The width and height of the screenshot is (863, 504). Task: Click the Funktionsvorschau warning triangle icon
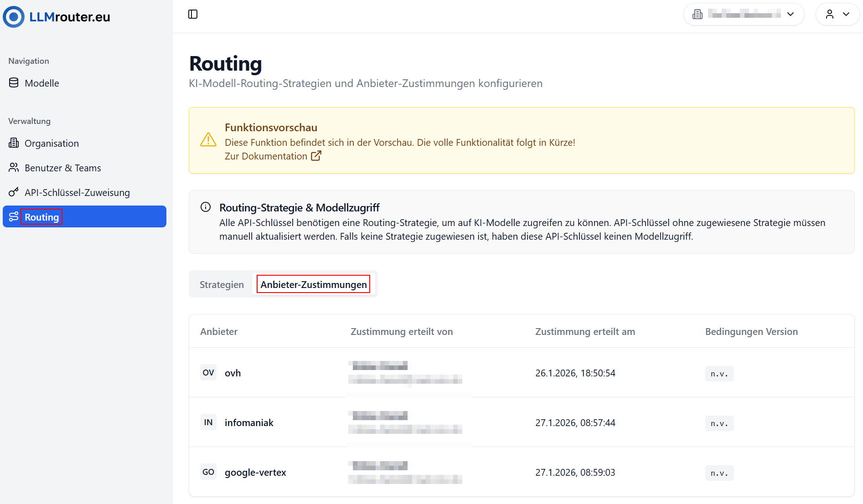[208, 139]
